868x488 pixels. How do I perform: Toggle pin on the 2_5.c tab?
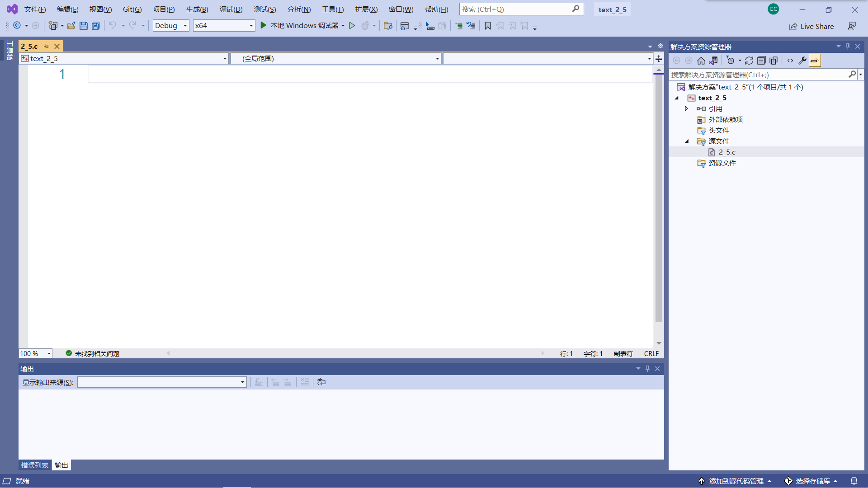pos(46,46)
